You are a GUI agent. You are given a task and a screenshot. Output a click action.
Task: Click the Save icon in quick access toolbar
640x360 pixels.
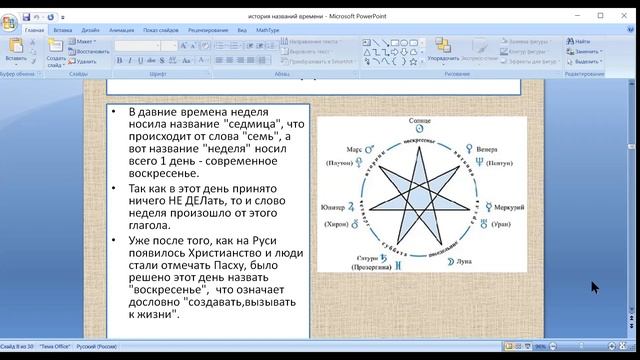pyautogui.click(x=27, y=17)
